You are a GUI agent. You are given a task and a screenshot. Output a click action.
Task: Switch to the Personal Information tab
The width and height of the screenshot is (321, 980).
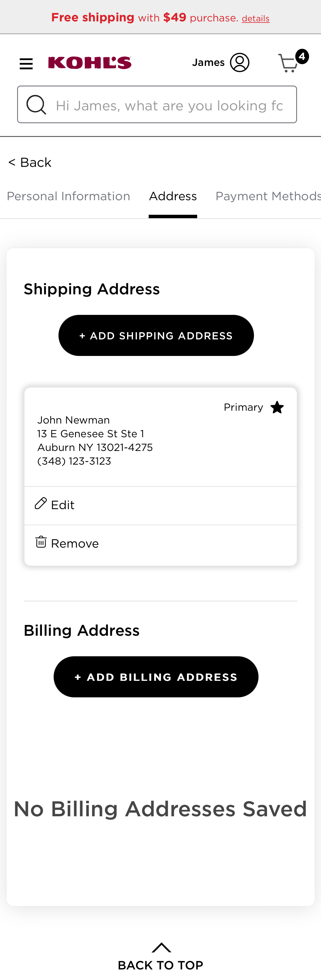(68, 196)
